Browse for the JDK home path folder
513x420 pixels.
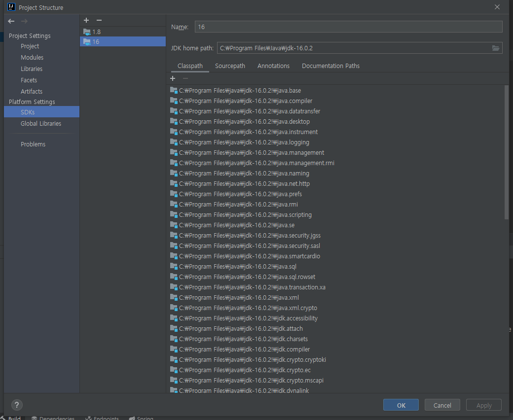coord(496,48)
